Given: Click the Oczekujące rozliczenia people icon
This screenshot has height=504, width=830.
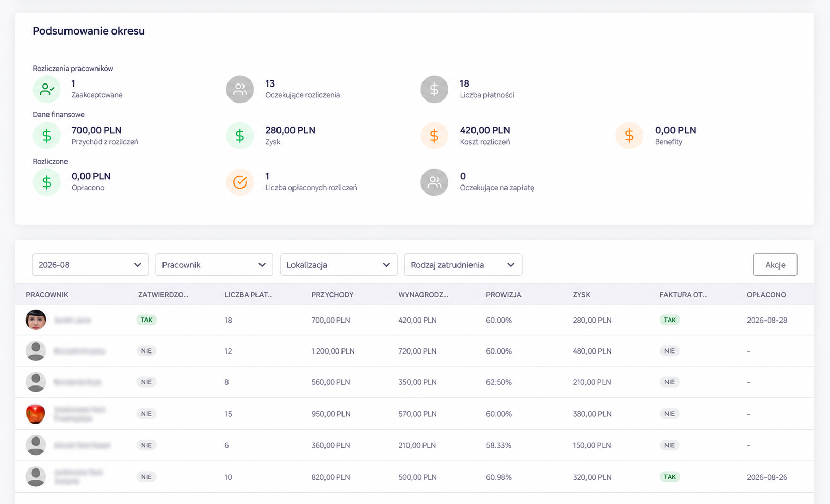Looking at the screenshot, I should (240, 89).
